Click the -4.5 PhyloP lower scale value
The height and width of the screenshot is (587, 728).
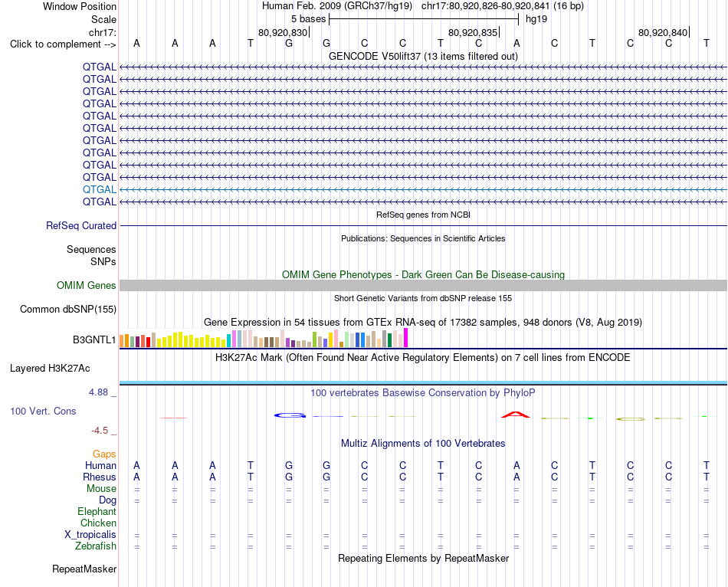100,431
